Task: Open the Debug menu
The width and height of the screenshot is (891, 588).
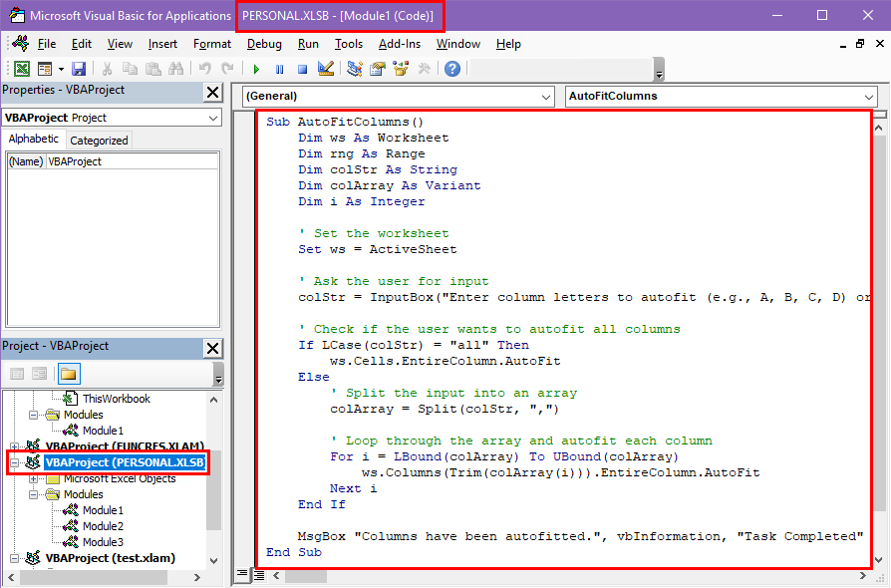Action: coord(264,44)
